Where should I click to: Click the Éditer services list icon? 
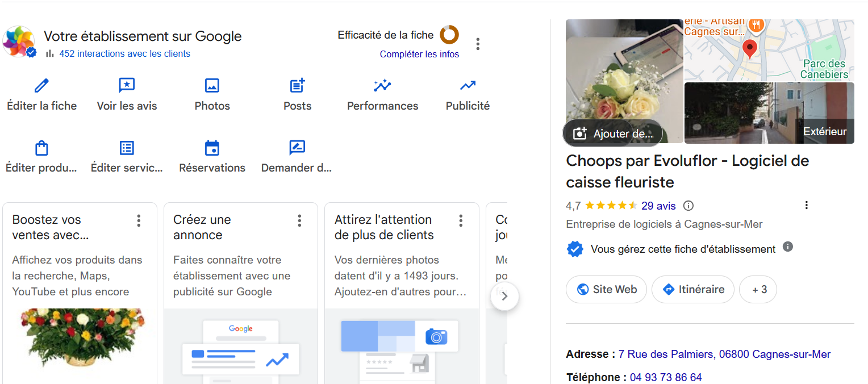(127, 148)
